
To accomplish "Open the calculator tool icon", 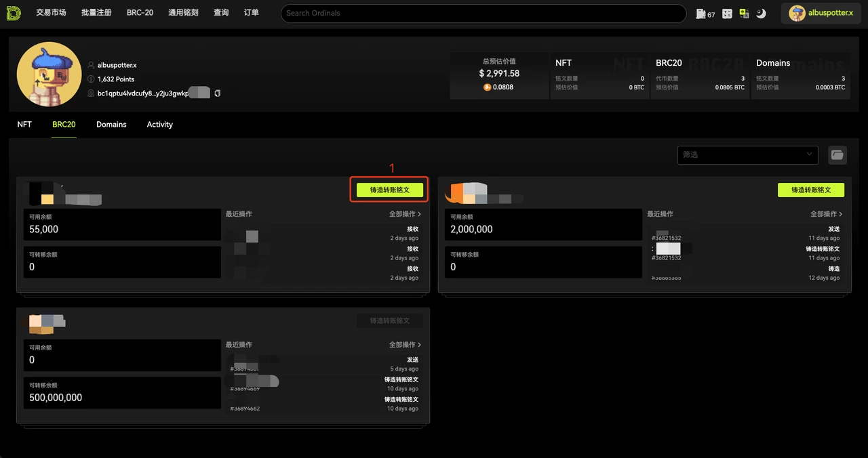I will click(727, 14).
